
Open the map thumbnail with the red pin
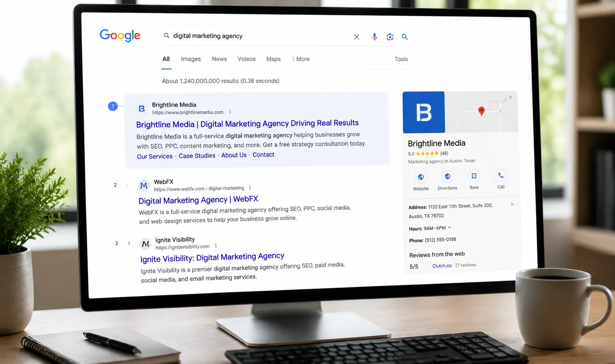pos(481,112)
